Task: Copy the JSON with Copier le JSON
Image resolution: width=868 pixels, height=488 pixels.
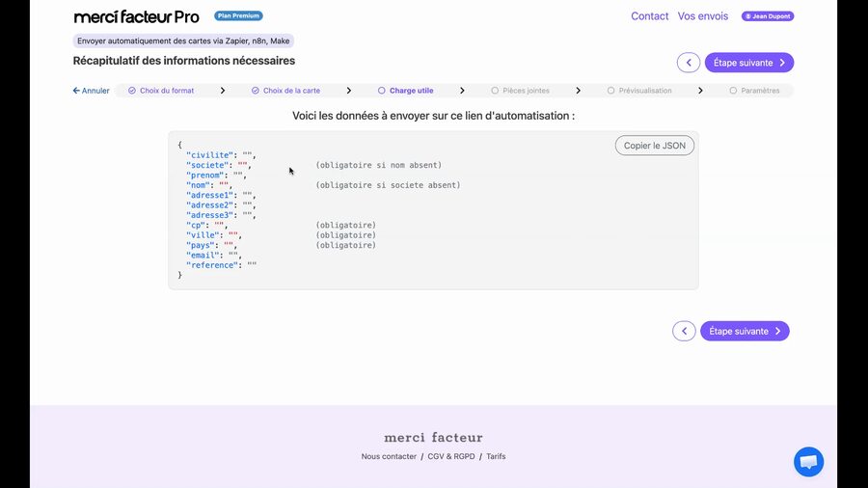Action: pyautogui.click(x=654, y=146)
